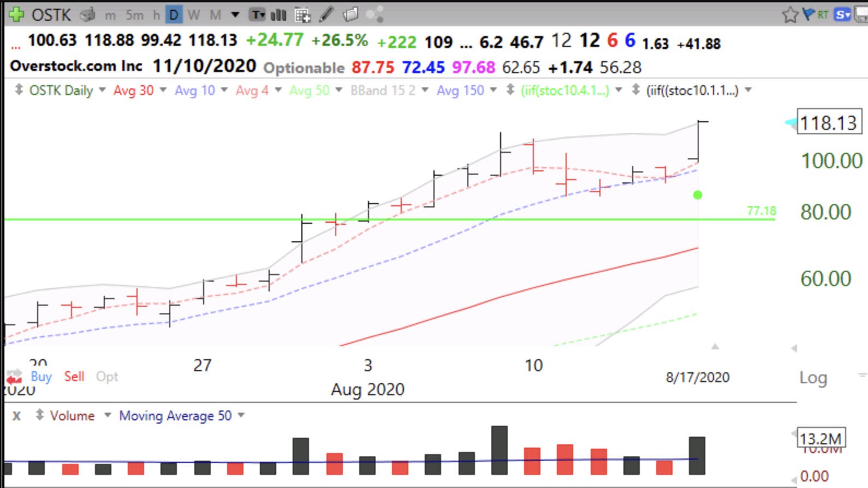Screen dimensions: 868x488
Task: Flag the symbol with blue flag
Action: (x=808, y=14)
